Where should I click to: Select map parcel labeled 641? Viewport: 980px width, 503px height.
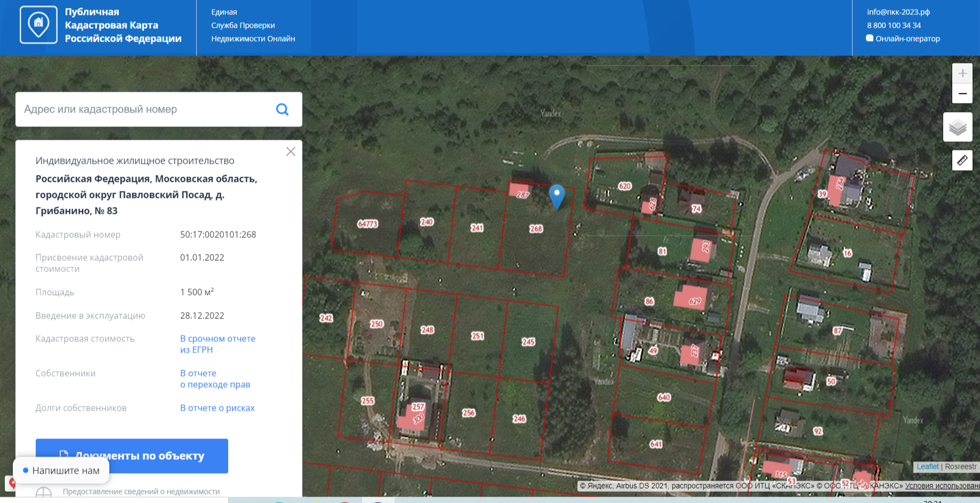point(656,444)
